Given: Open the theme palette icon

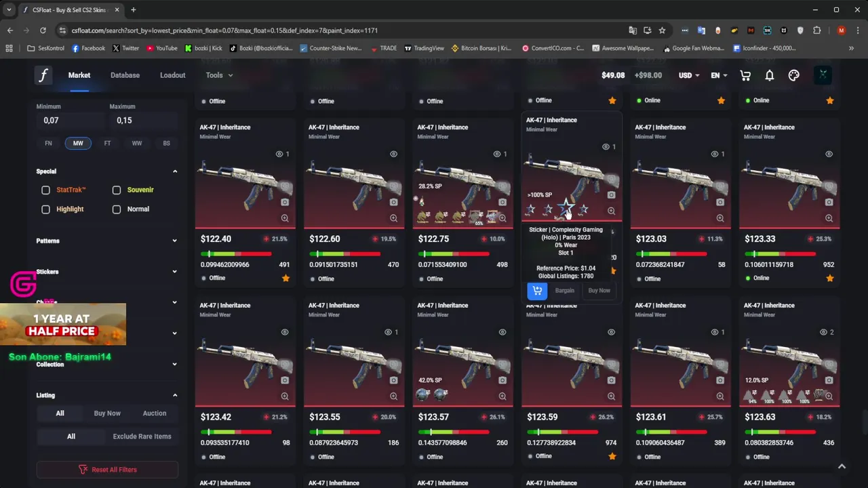Looking at the screenshot, I should (x=794, y=75).
